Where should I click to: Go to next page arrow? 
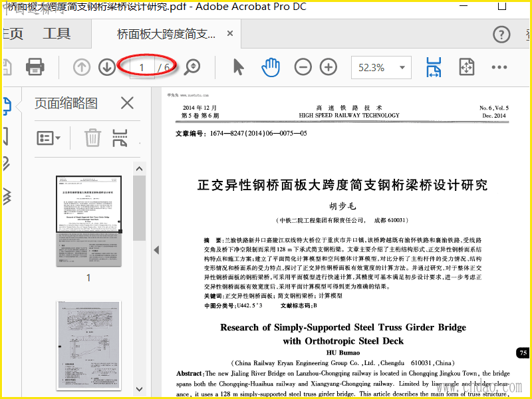pos(107,67)
